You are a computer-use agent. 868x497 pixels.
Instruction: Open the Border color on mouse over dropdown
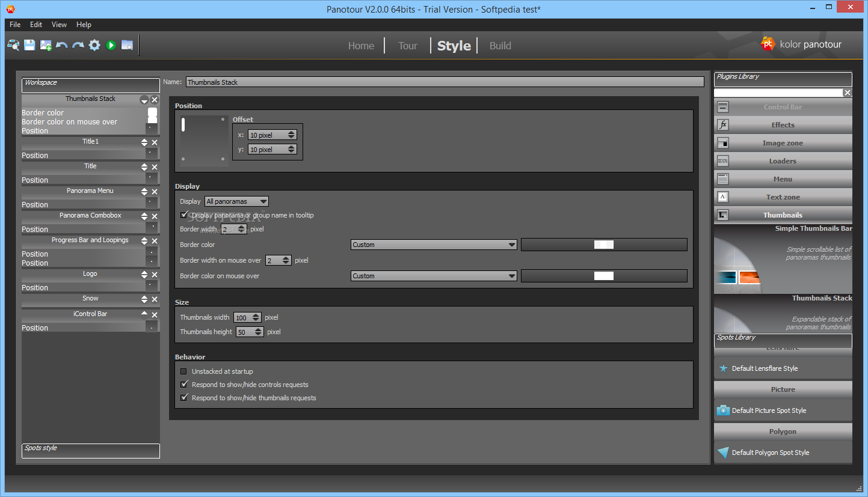[x=434, y=276]
